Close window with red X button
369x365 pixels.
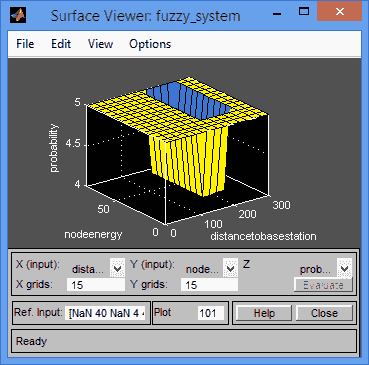(x=340, y=12)
